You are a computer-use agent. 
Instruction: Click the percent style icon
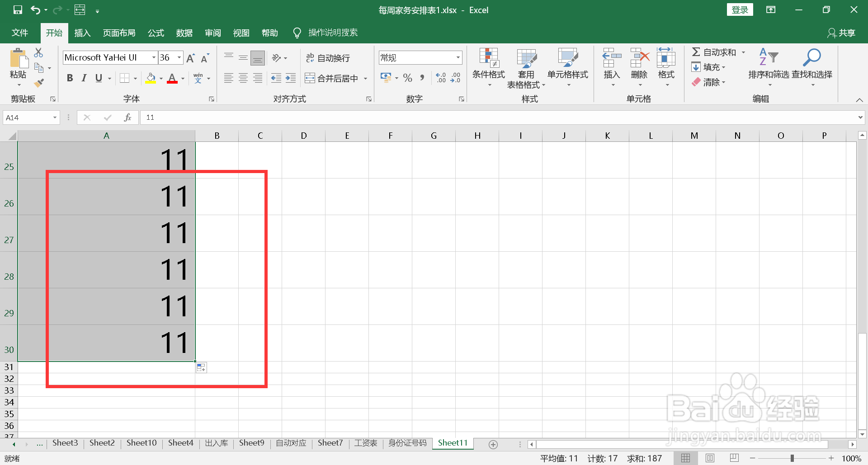click(x=407, y=78)
